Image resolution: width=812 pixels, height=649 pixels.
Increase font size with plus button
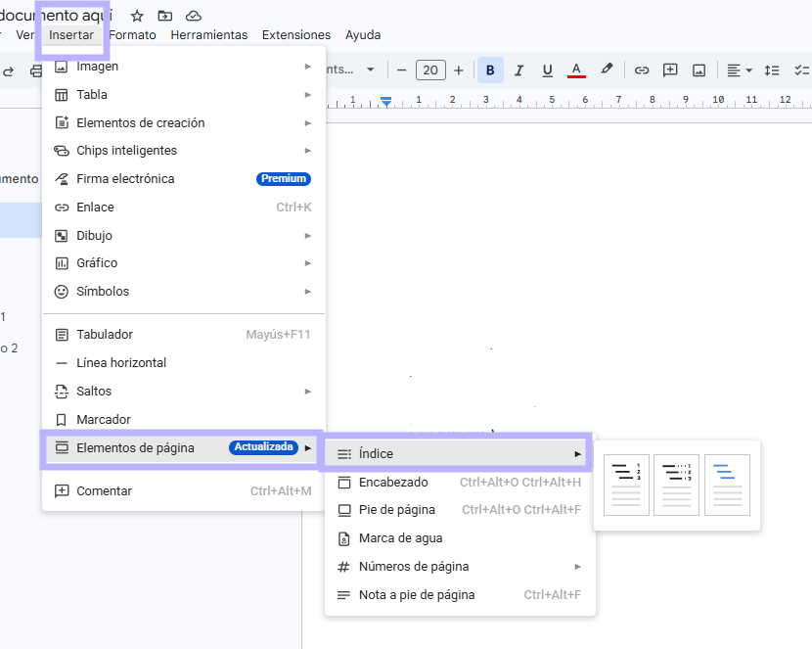click(458, 70)
